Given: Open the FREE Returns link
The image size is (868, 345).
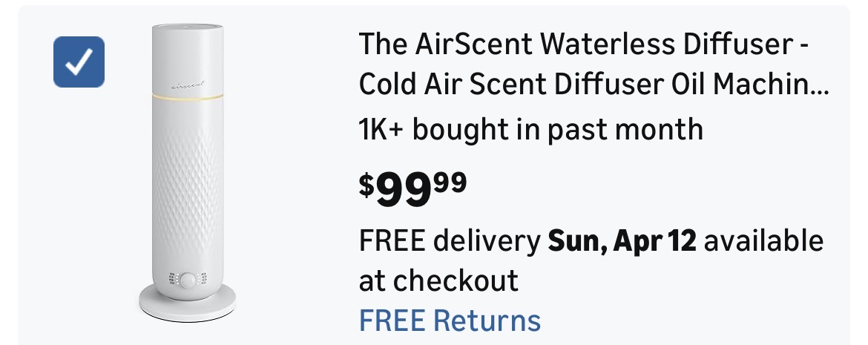Looking at the screenshot, I should (450, 321).
